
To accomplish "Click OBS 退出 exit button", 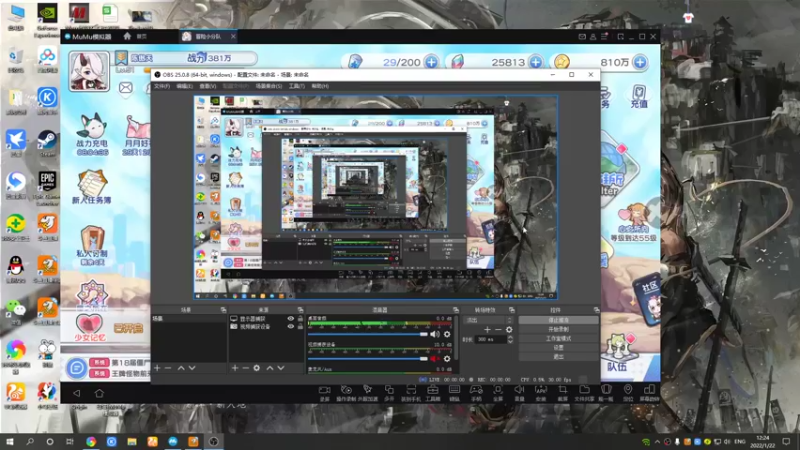I will 559,357.
